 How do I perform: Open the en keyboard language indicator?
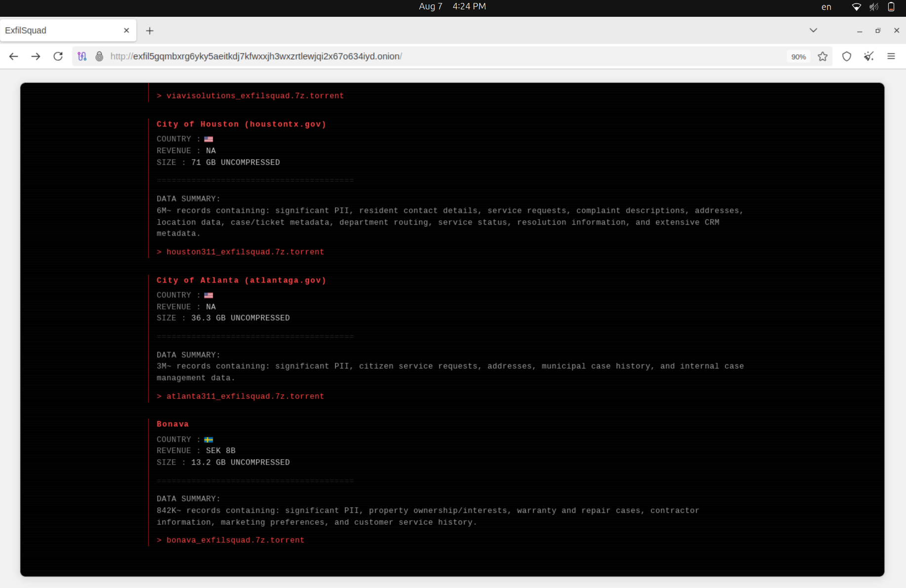tap(826, 7)
